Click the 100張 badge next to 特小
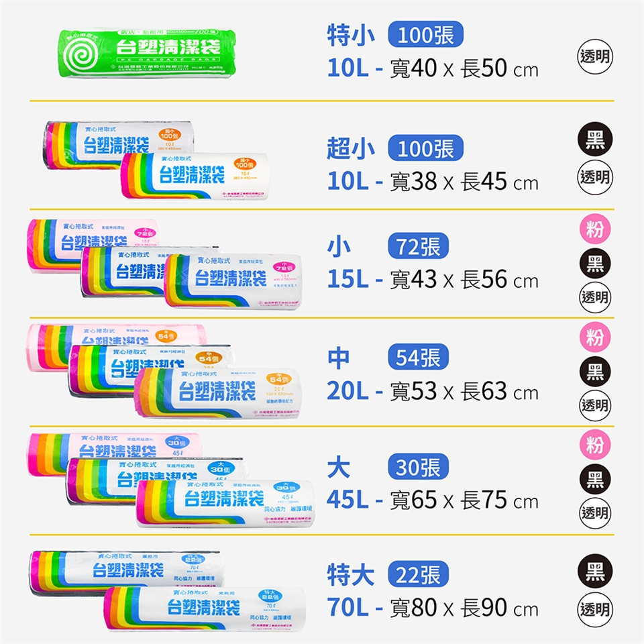 click(425, 36)
